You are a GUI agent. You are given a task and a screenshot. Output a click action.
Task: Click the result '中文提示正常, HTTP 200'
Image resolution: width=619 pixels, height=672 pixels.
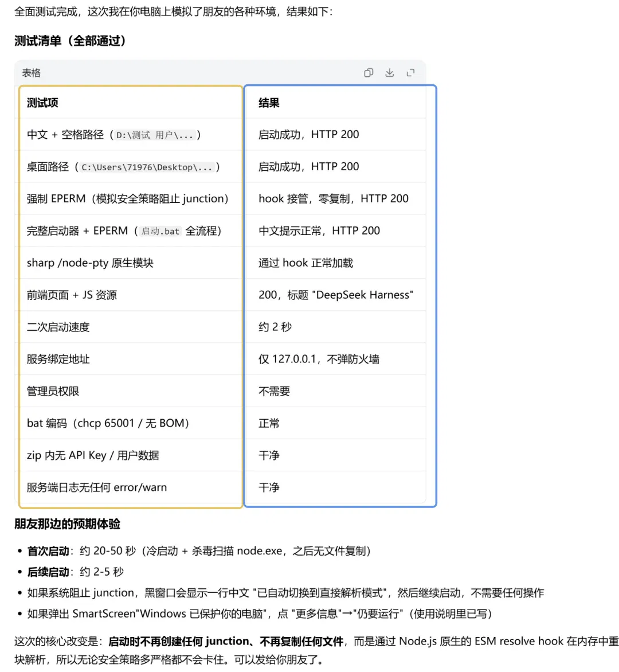319,231
